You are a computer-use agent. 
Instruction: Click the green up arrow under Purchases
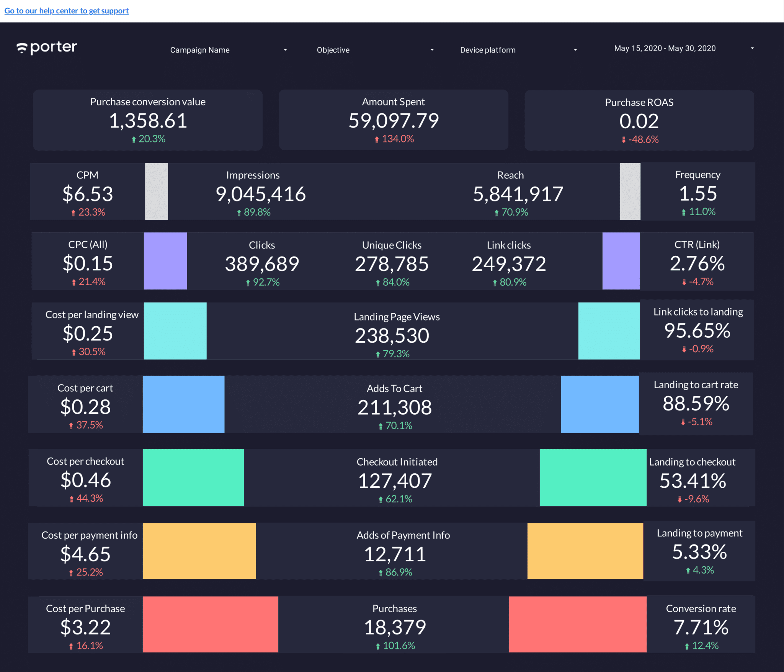378,646
